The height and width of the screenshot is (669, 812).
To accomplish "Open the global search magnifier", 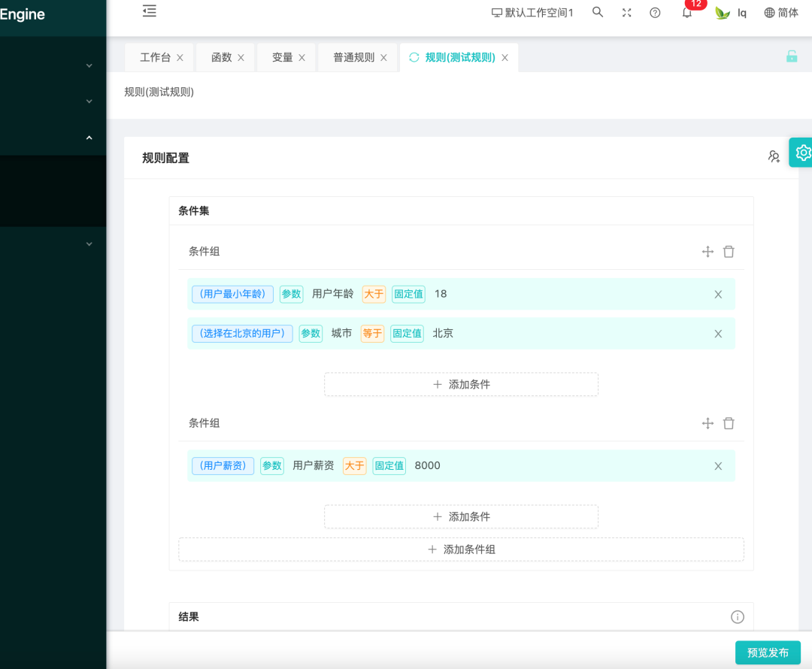I will click(x=597, y=12).
